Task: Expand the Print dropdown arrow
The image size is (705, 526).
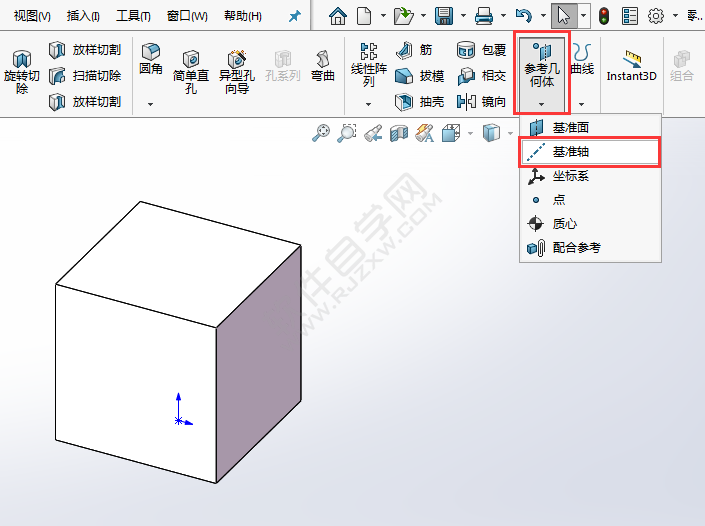Action: tap(503, 16)
